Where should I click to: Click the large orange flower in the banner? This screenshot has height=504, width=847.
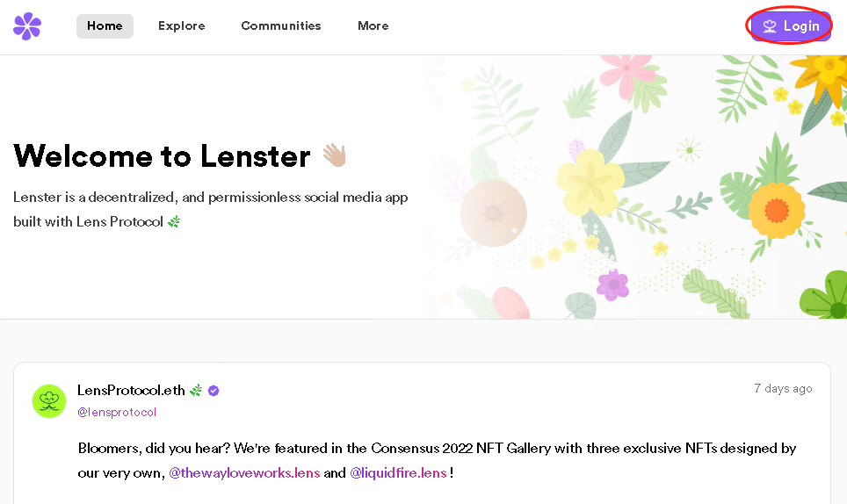tap(776, 210)
